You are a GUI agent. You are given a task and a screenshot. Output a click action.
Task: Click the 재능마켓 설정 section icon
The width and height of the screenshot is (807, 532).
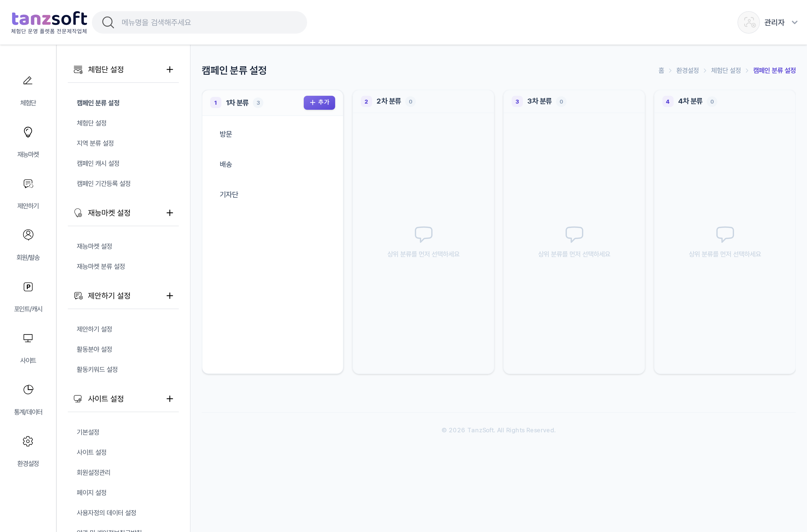pos(78,213)
